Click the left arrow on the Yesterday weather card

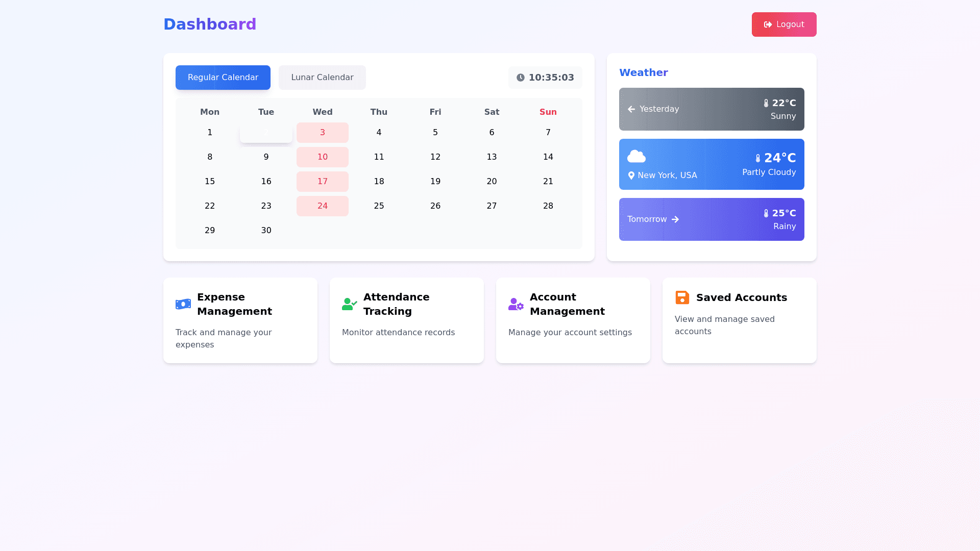coord(631,109)
